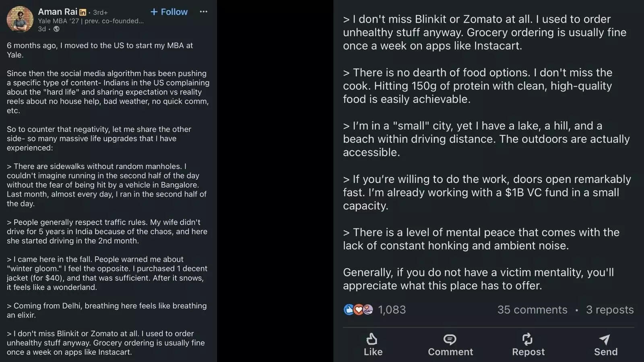The image size is (644, 362).
Task: Click the globe visibility icon under the headline
Action: click(x=56, y=29)
